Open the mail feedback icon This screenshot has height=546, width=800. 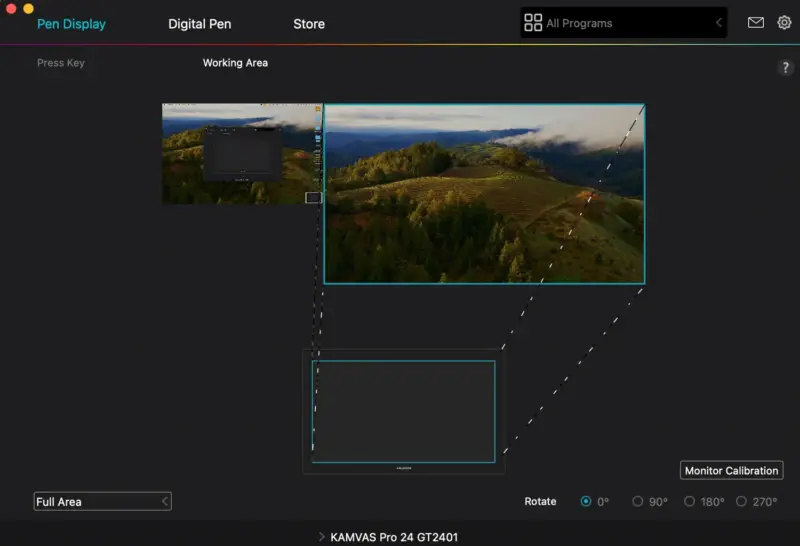(x=756, y=22)
